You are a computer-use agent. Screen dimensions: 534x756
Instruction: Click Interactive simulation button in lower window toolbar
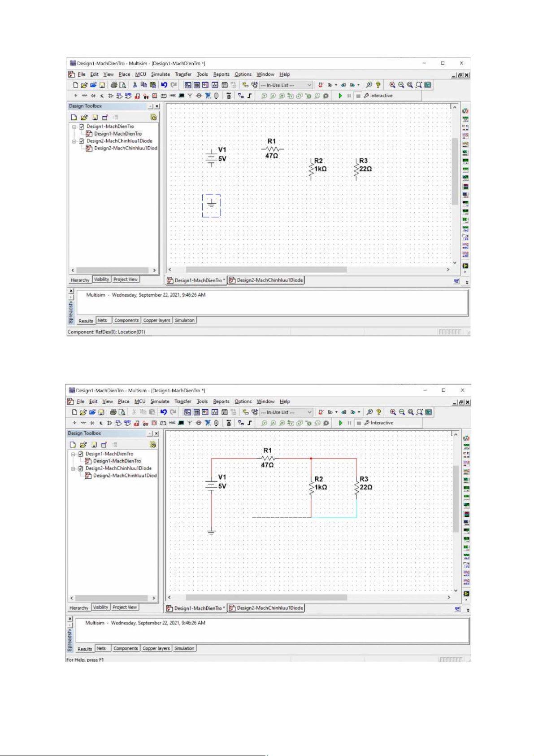(378, 423)
